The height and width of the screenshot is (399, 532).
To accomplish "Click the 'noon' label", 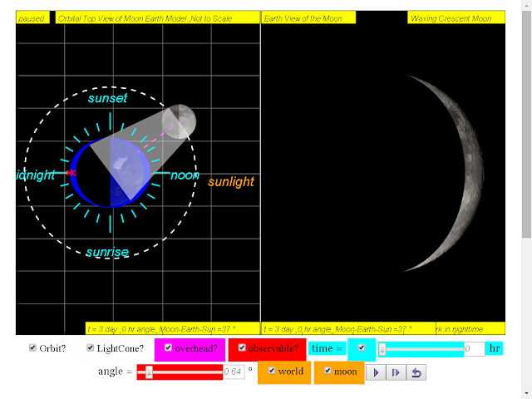I will coord(185,175).
